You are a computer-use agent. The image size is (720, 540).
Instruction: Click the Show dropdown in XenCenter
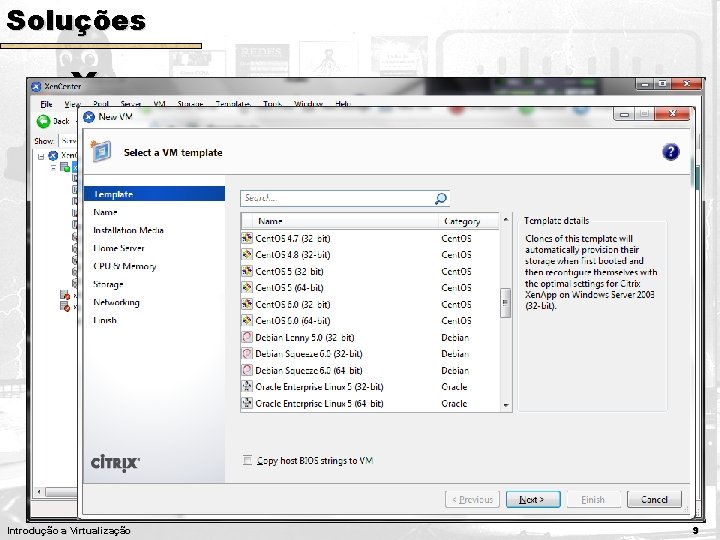coord(68,141)
